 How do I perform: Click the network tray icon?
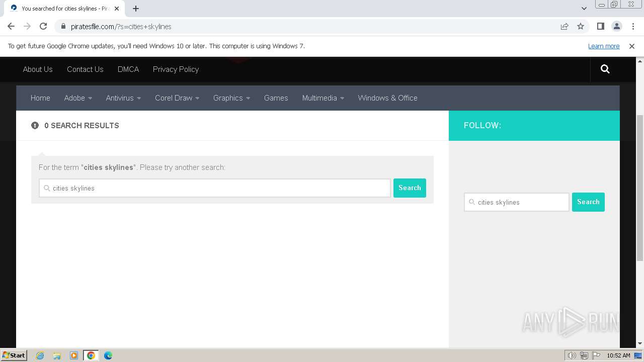point(584,355)
